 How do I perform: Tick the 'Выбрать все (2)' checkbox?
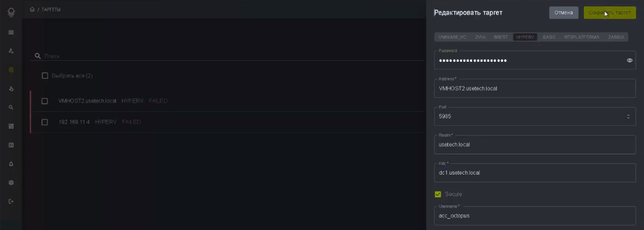tap(45, 76)
